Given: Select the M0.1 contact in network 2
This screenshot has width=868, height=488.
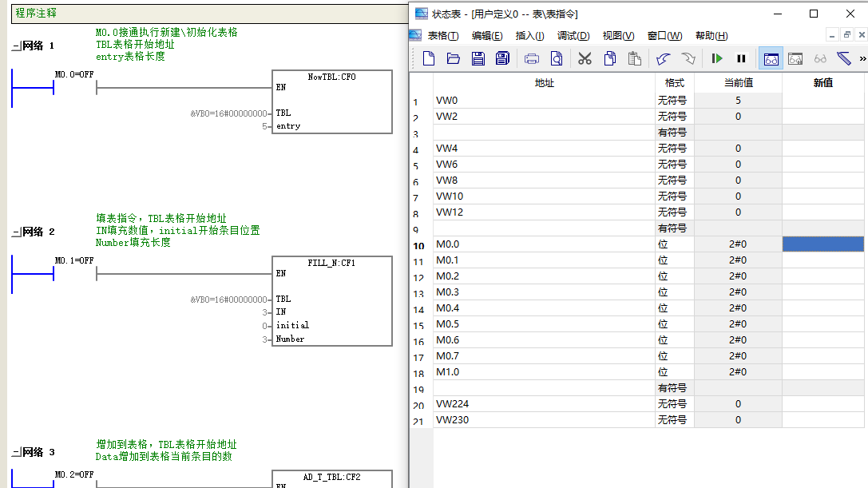Looking at the screenshot, I should point(75,273).
